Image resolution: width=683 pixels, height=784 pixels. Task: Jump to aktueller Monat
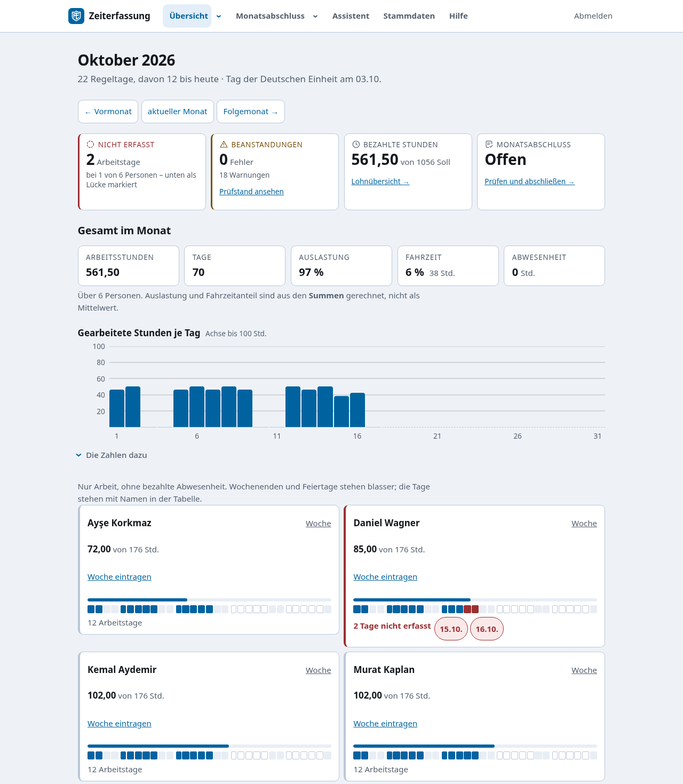(178, 112)
